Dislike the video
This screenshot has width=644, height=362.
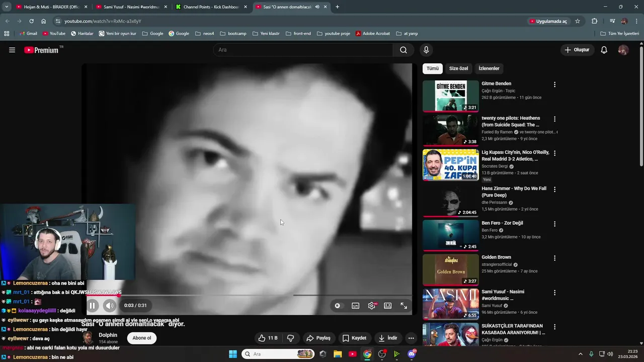click(x=290, y=338)
